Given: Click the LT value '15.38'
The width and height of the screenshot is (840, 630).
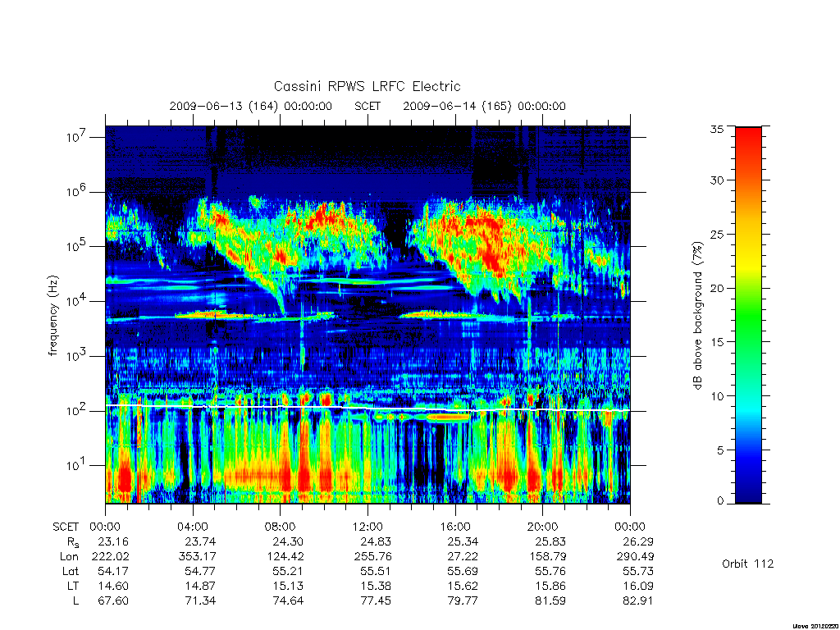Looking at the screenshot, I should 376,586.
